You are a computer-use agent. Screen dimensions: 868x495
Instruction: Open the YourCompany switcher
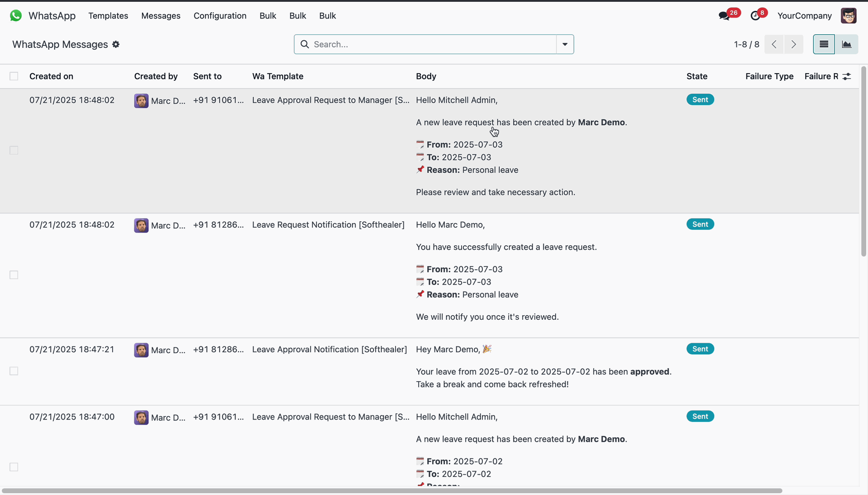point(804,16)
